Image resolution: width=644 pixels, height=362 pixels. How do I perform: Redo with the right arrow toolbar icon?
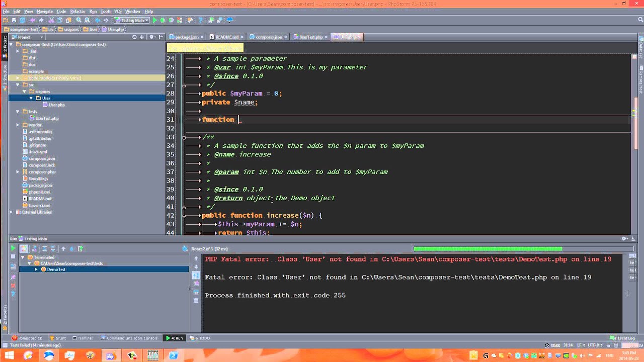click(41, 20)
